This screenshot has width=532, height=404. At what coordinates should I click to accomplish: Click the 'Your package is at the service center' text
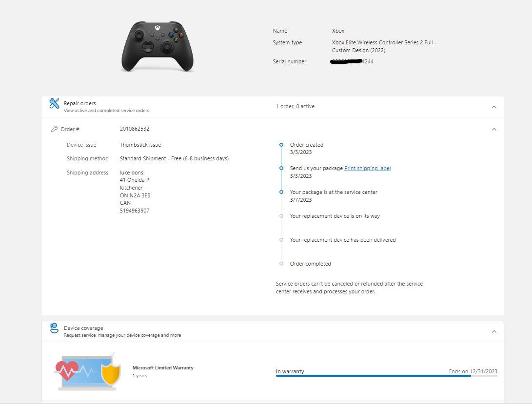[x=334, y=192]
